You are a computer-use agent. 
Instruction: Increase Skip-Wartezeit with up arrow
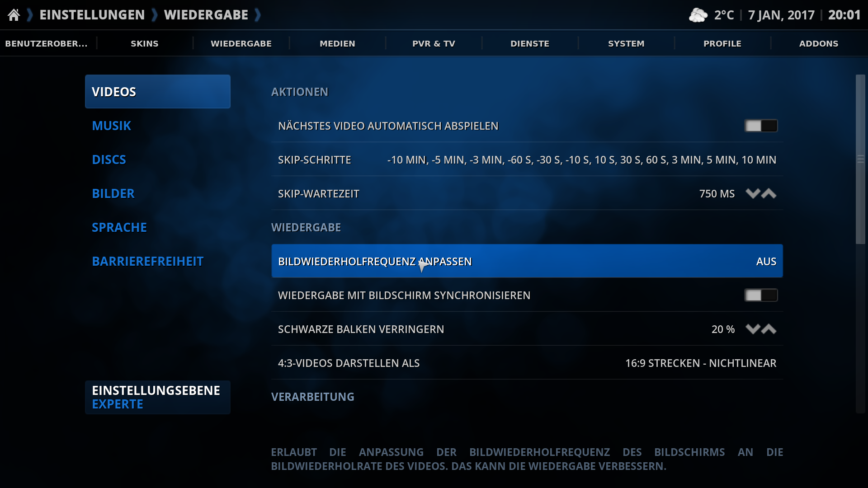click(769, 193)
